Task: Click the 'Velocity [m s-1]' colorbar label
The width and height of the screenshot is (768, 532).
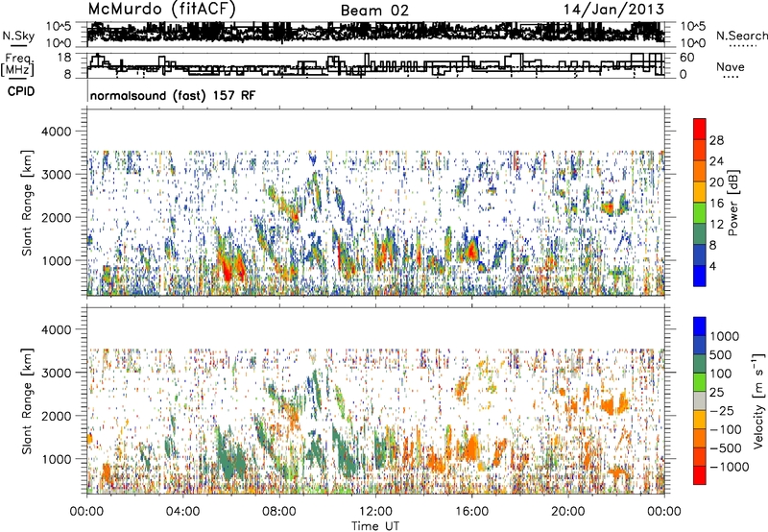Action: coord(759,400)
